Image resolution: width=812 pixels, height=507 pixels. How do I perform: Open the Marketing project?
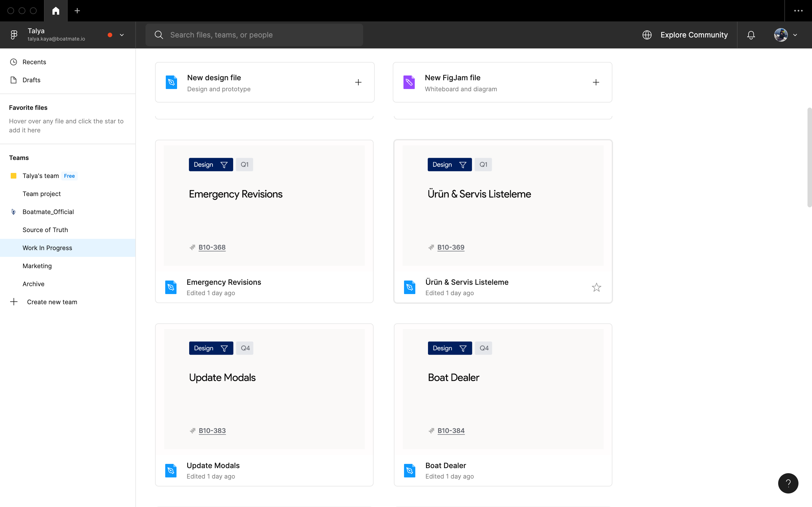(37, 266)
